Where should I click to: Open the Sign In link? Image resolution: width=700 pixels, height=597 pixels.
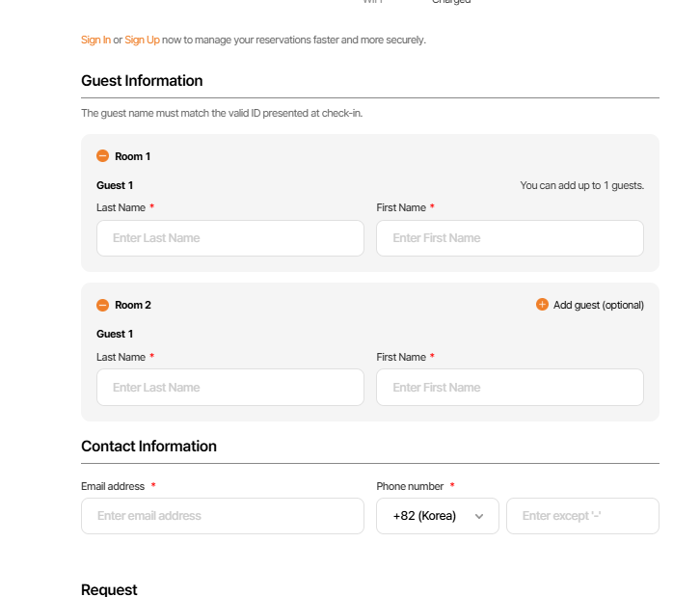coord(95,40)
